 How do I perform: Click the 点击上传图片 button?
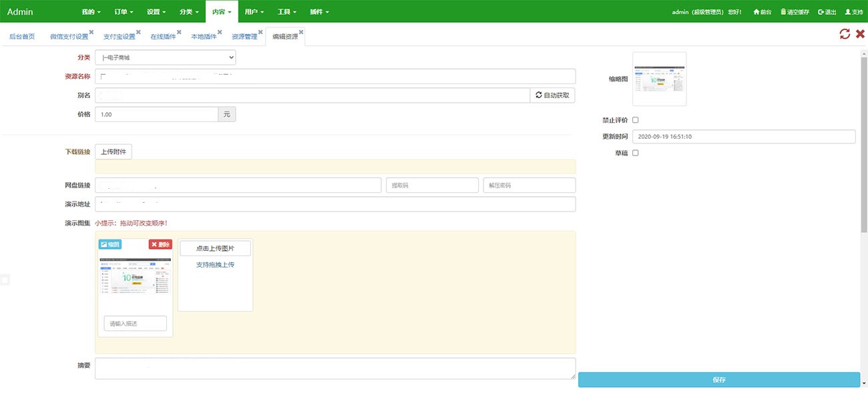click(x=215, y=248)
